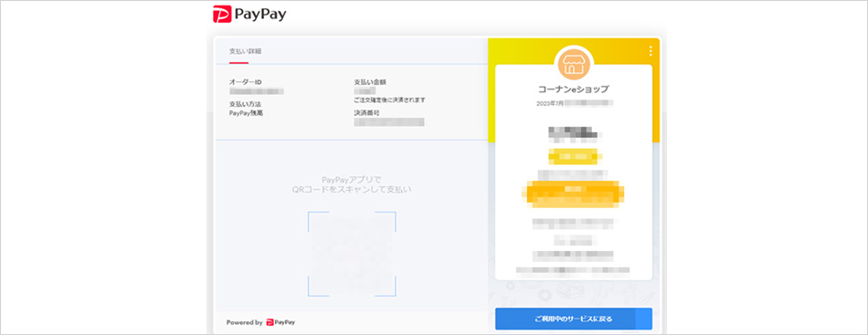868x335 pixels.
Task: Click ご注文確定後に決済されます notice text
Action: (390, 100)
